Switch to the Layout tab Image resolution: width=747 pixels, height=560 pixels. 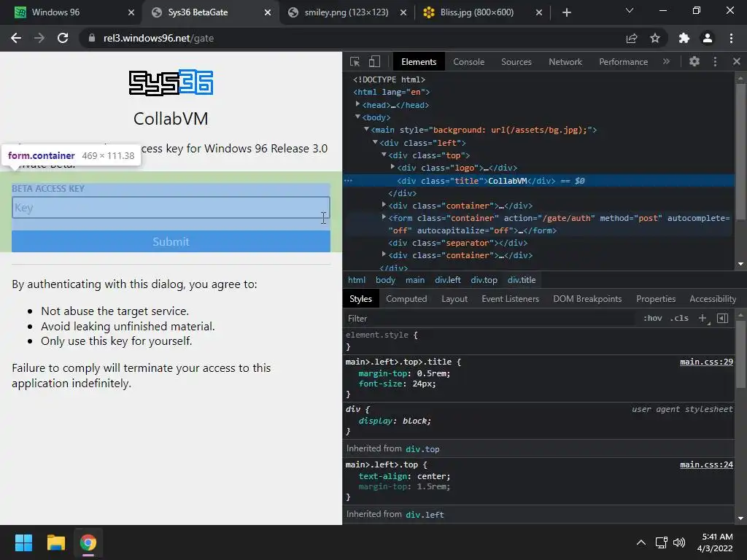click(454, 298)
